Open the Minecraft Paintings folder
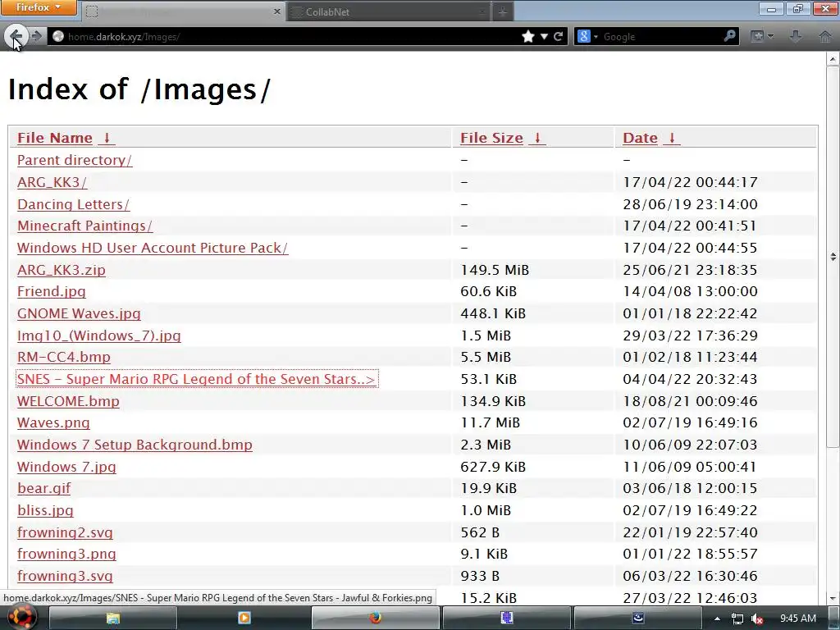Image resolution: width=840 pixels, height=630 pixels. click(x=84, y=226)
